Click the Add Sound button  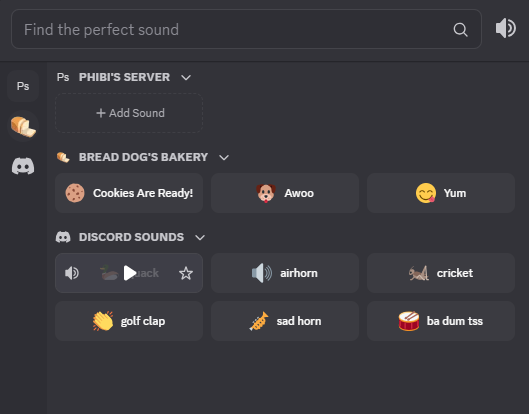pyautogui.click(x=129, y=113)
